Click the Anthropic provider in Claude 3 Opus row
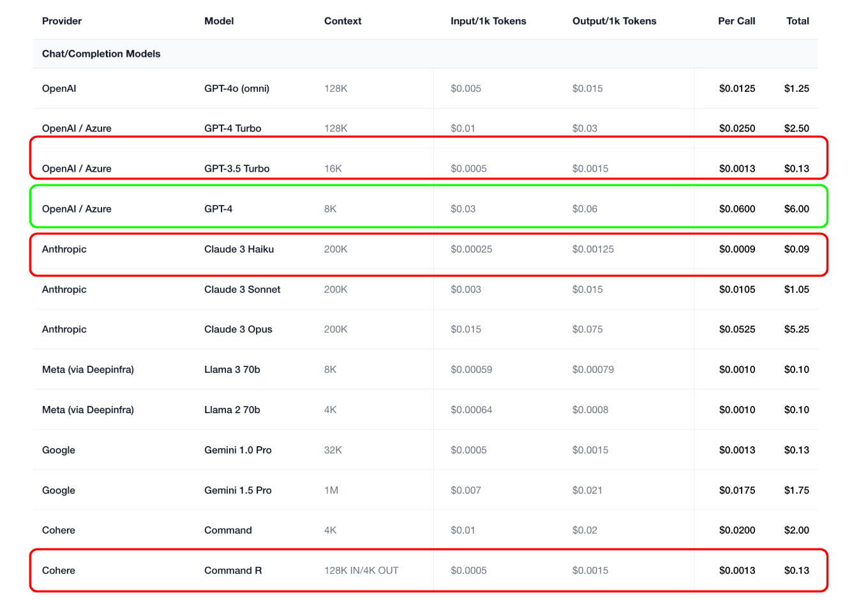The height and width of the screenshot is (600, 868). [x=64, y=329]
